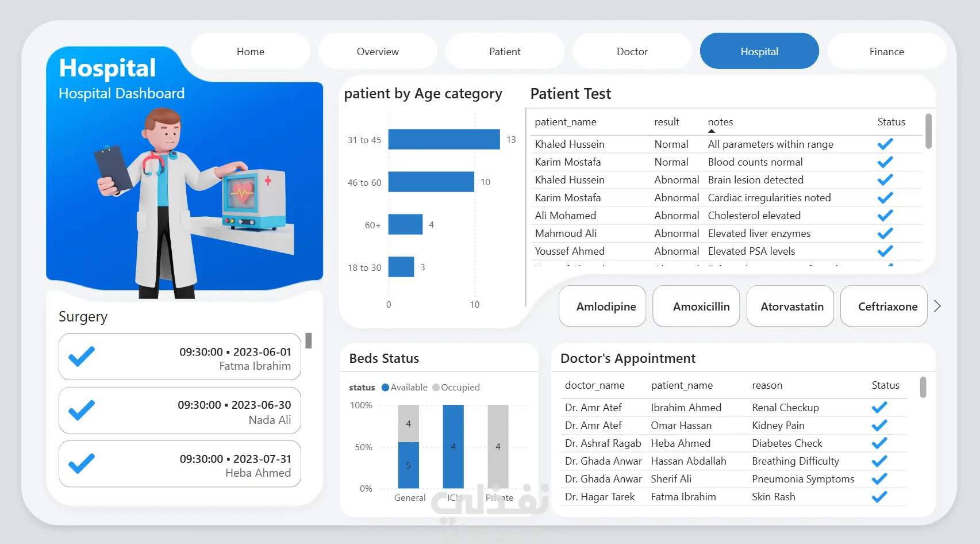Click the 31 to 45 age category bar
The image size is (980, 544).
[x=444, y=140]
